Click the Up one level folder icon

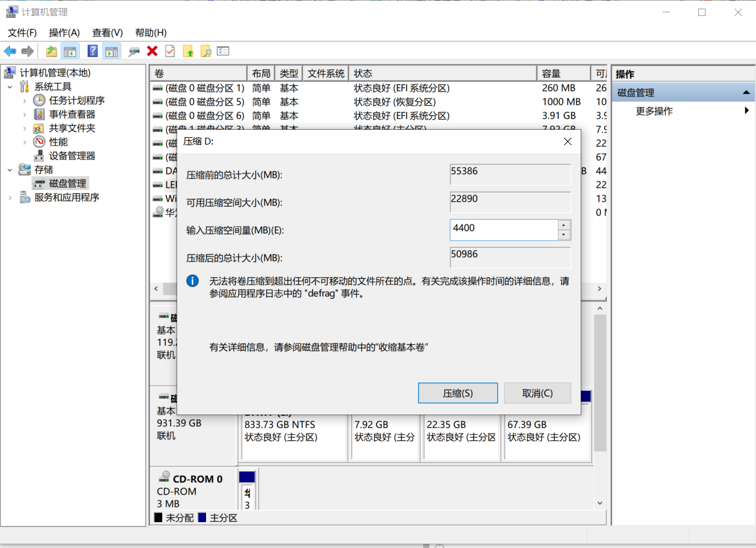click(52, 51)
